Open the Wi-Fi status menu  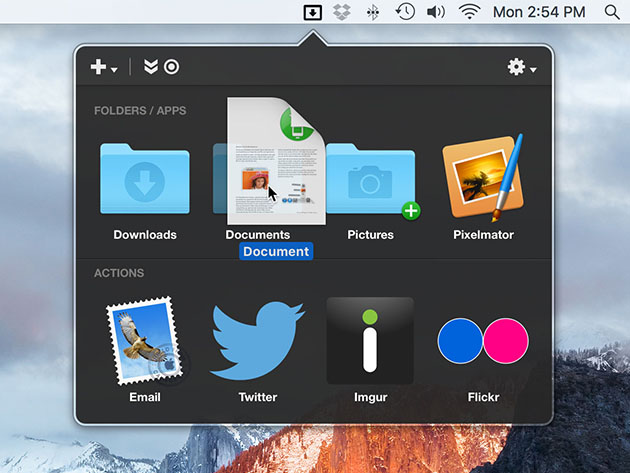click(x=470, y=12)
